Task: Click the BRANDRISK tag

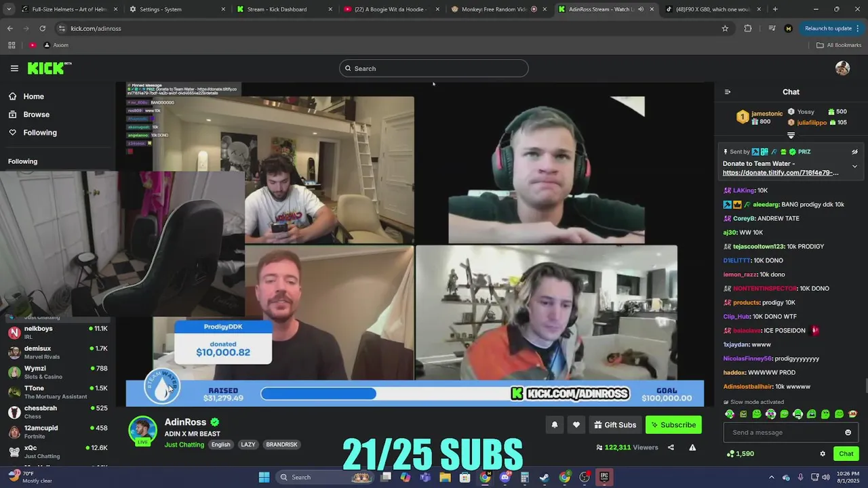Action: 281,445
